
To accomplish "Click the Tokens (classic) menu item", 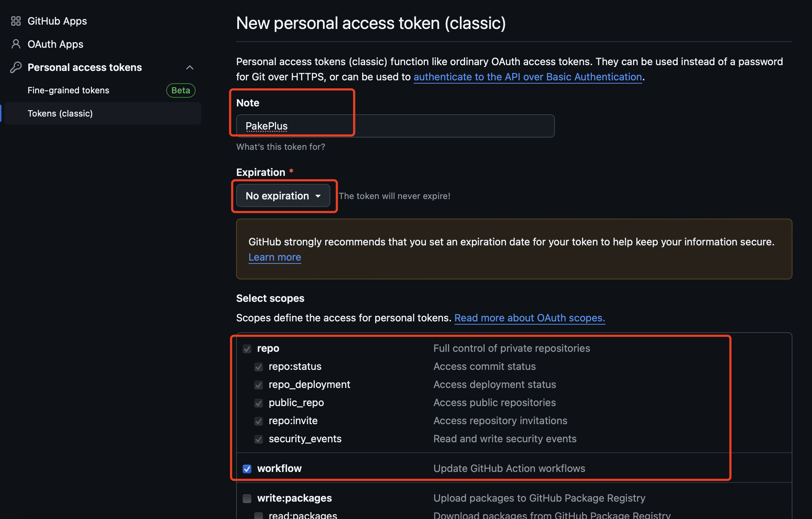I will coord(60,113).
